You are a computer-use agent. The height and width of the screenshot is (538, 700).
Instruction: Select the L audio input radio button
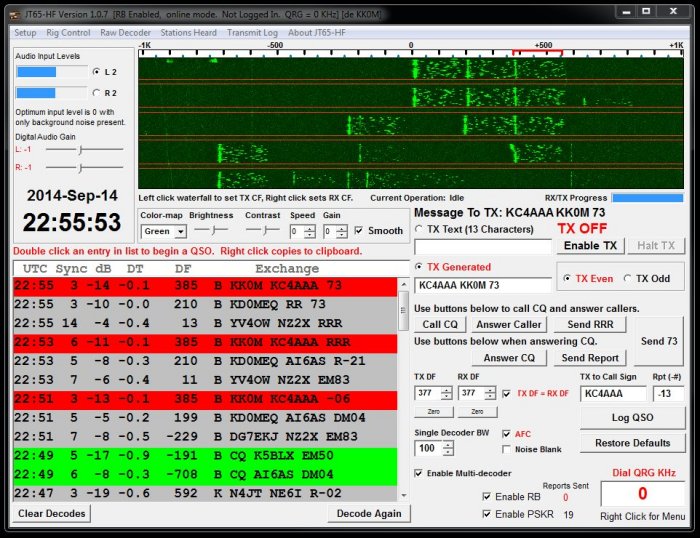[96, 71]
